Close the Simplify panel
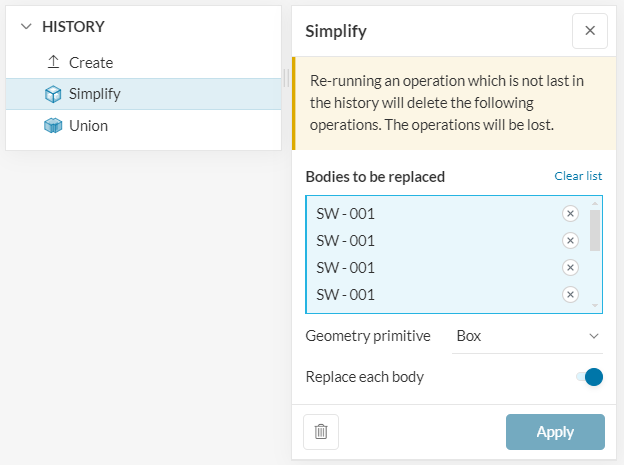Viewport: 624px width, 465px height. [589, 31]
